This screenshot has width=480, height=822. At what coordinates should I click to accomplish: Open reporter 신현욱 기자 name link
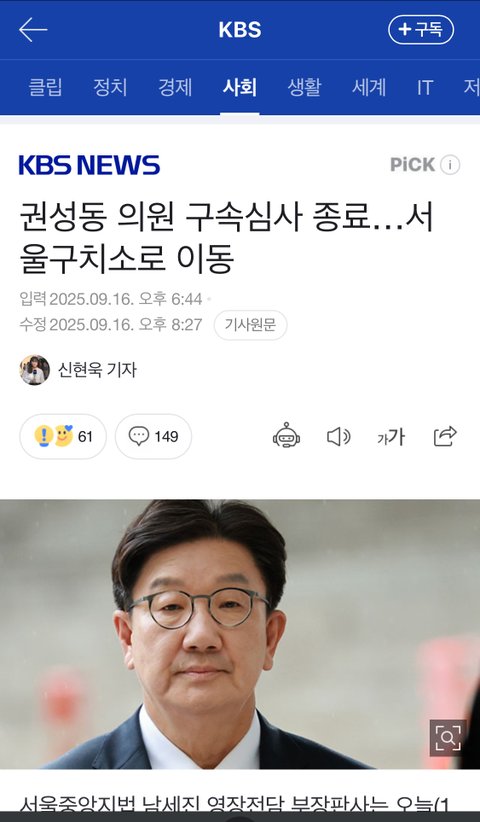(x=97, y=370)
